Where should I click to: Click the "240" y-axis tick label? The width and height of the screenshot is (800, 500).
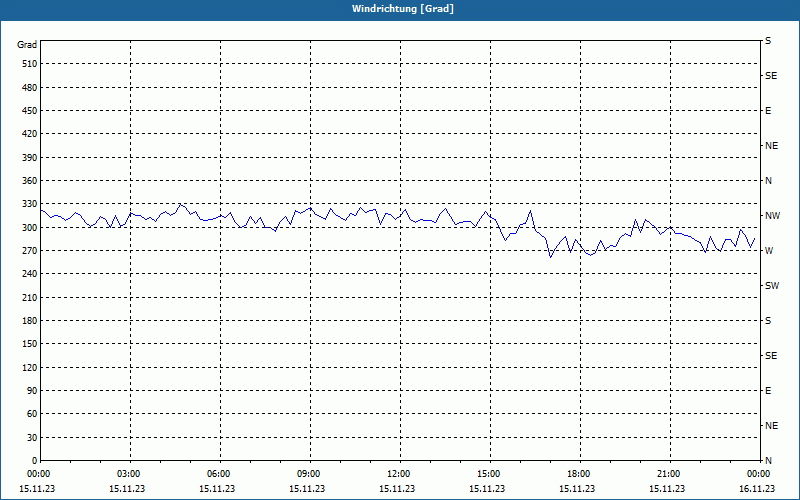(30, 274)
